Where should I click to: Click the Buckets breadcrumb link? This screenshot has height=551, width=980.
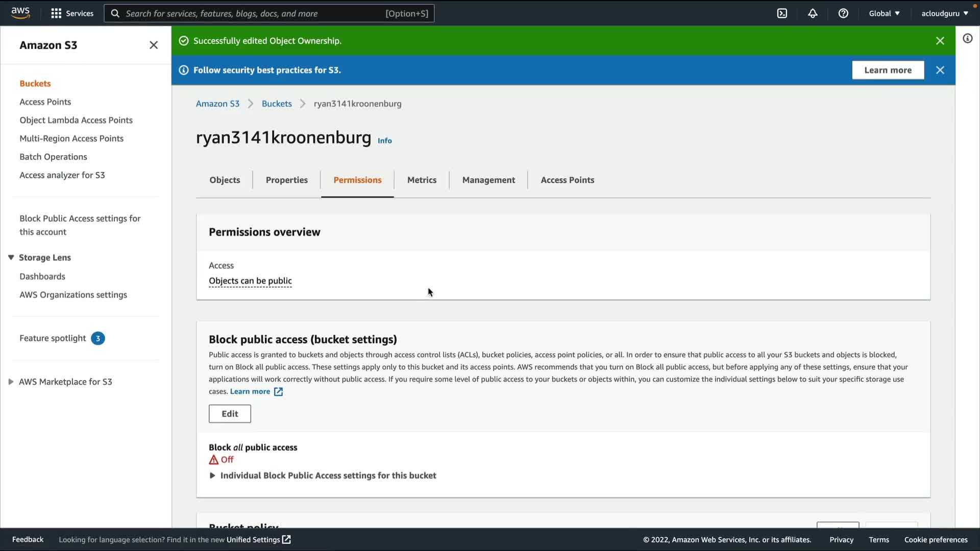tap(277, 104)
